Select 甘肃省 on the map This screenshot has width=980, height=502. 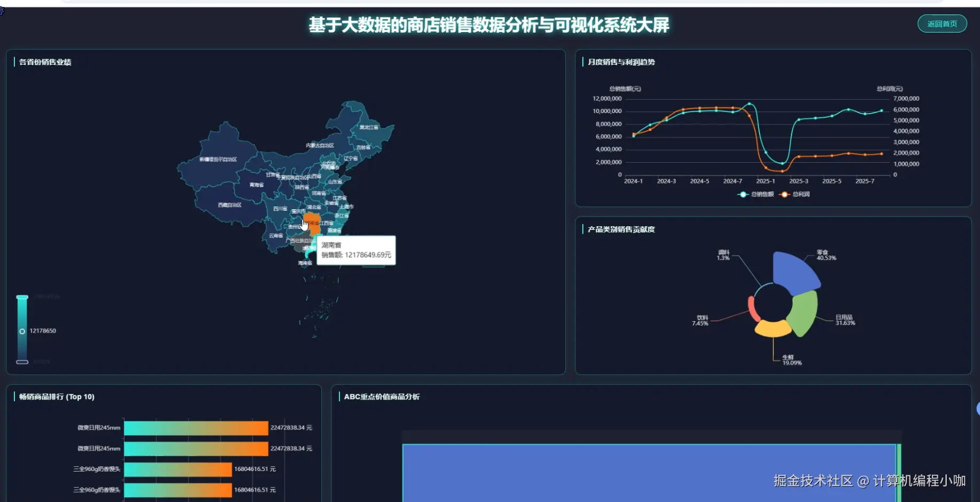(x=273, y=174)
